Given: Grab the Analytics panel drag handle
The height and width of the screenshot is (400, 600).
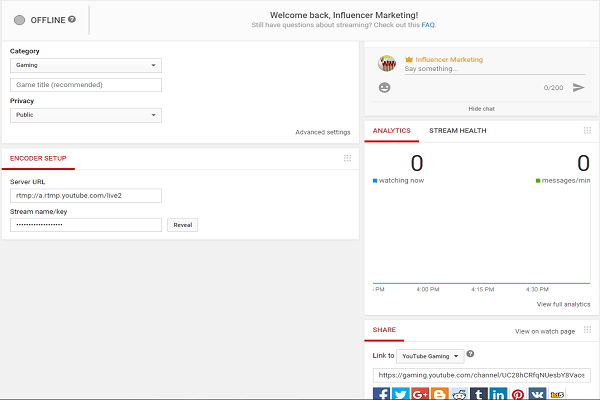Looking at the screenshot, I should 587,131.
